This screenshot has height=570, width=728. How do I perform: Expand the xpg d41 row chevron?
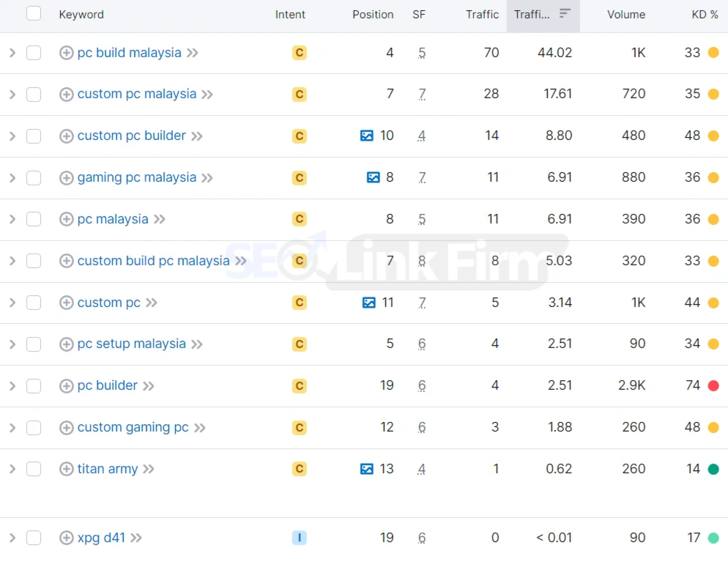12,538
